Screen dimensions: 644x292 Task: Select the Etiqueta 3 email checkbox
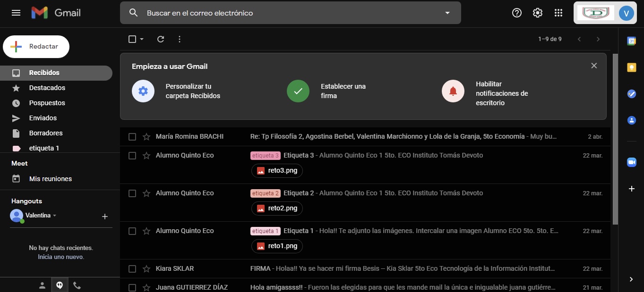[132, 156]
